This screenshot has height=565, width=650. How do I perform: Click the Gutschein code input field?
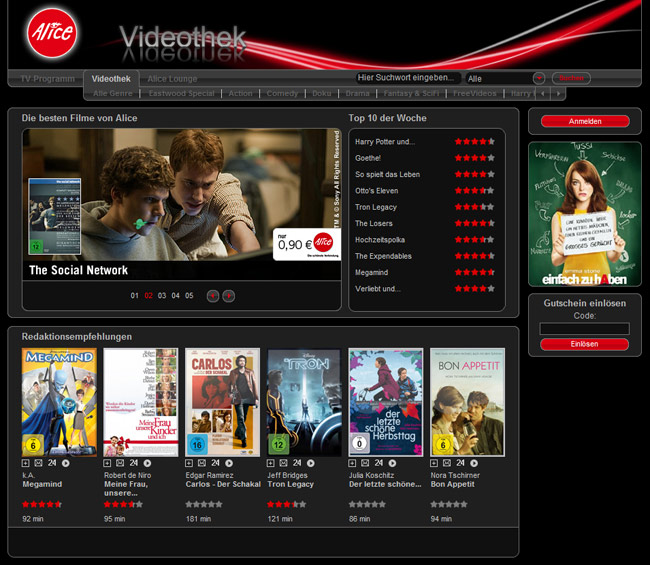pyautogui.click(x=585, y=328)
